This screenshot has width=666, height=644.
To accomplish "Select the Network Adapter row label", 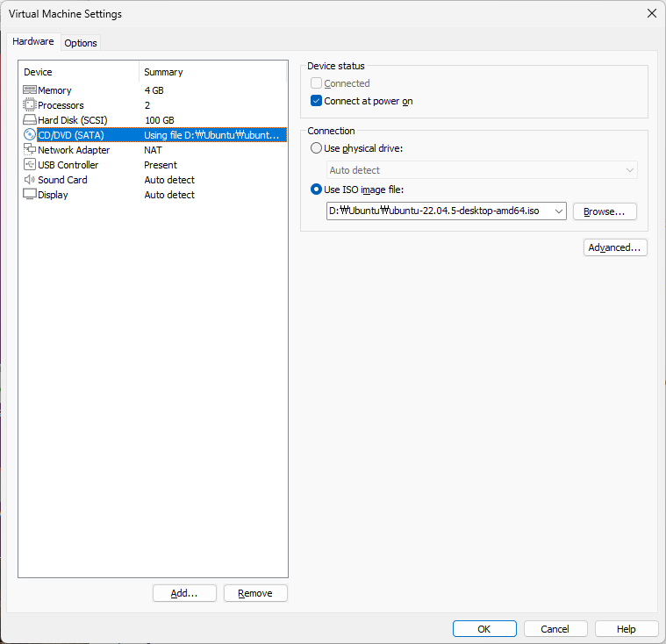I will [x=74, y=150].
